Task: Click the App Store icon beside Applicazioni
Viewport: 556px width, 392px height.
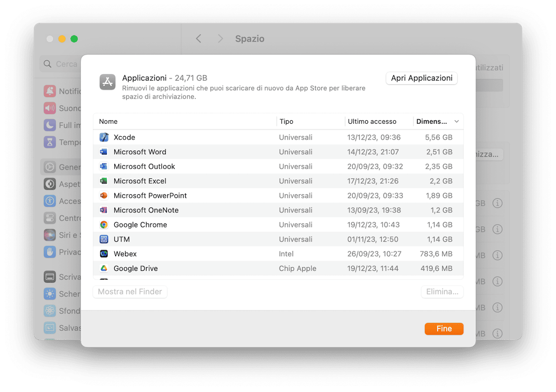Action: coord(107,82)
